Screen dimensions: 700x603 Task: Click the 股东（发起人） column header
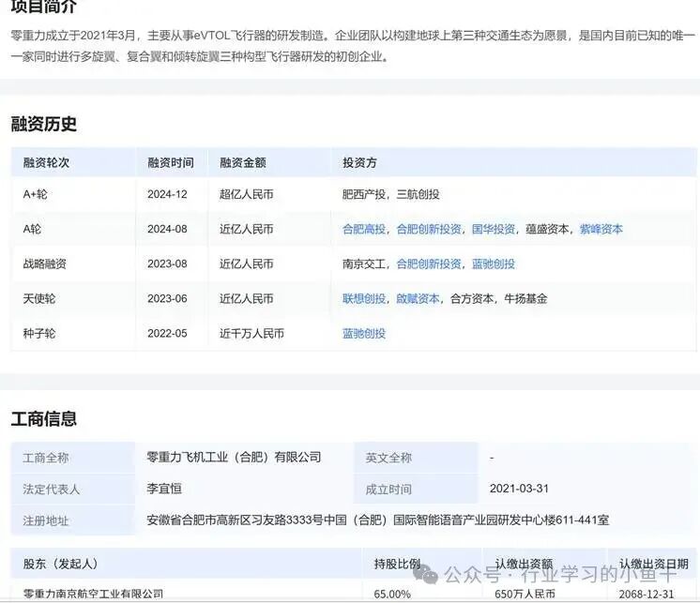(61, 565)
